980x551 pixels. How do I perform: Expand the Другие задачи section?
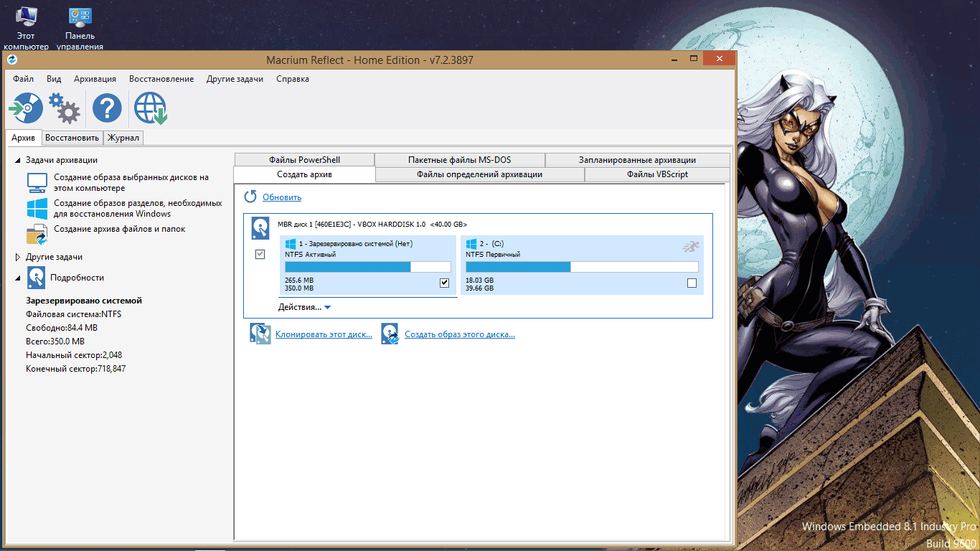click(18, 257)
